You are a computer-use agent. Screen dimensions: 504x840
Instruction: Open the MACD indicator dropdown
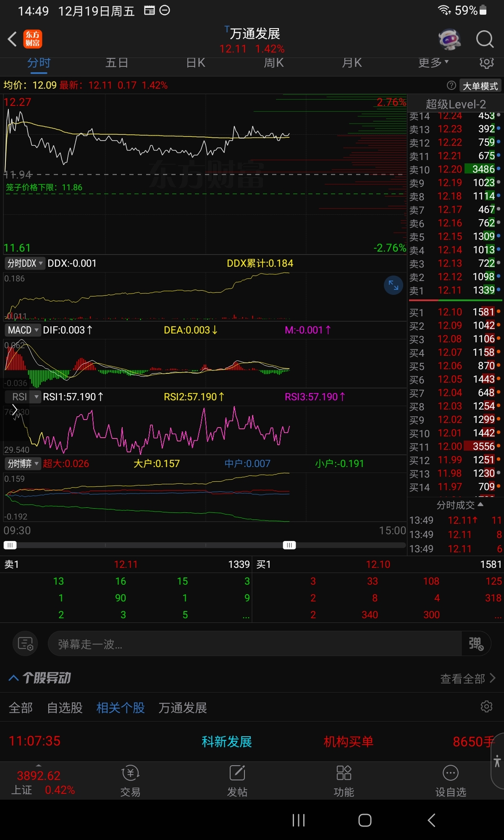click(x=23, y=330)
